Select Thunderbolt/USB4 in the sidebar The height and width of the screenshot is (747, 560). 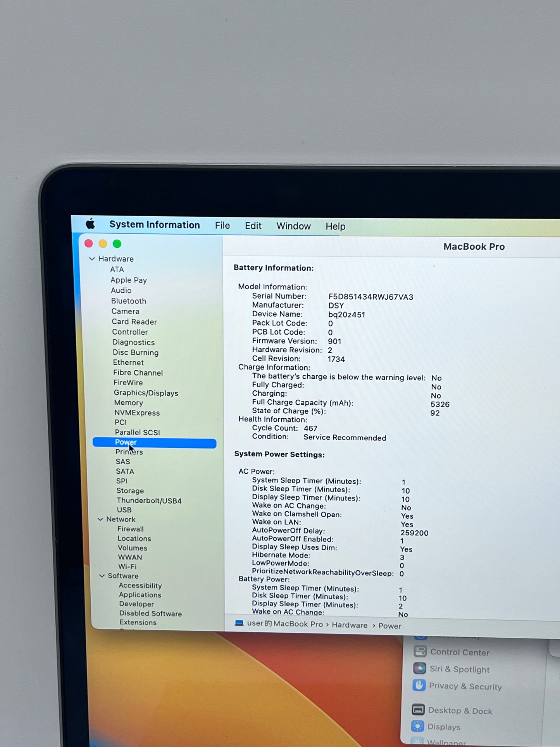[149, 500]
